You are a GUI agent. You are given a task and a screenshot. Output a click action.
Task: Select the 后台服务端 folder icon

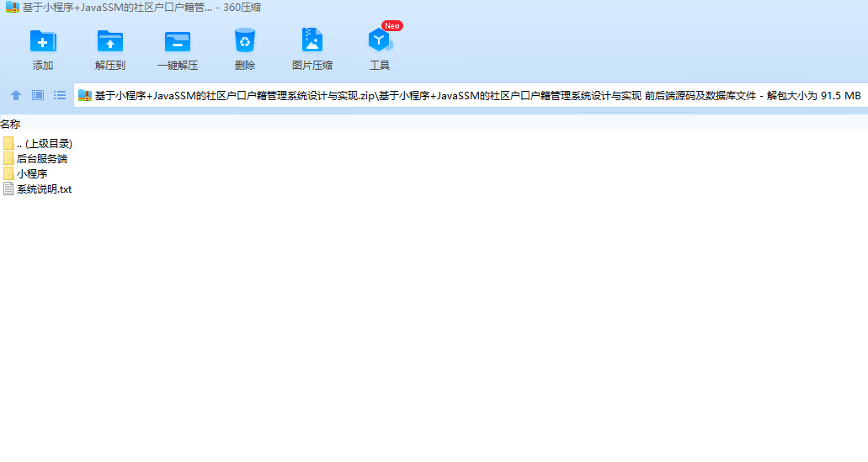8,158
